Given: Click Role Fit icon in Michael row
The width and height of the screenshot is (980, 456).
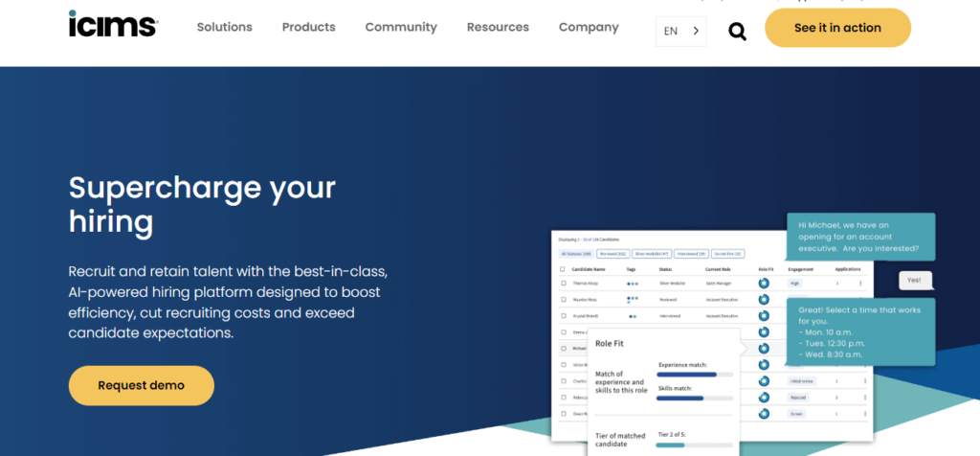Looking at the screenshot, I should click(x=764, y=349).
